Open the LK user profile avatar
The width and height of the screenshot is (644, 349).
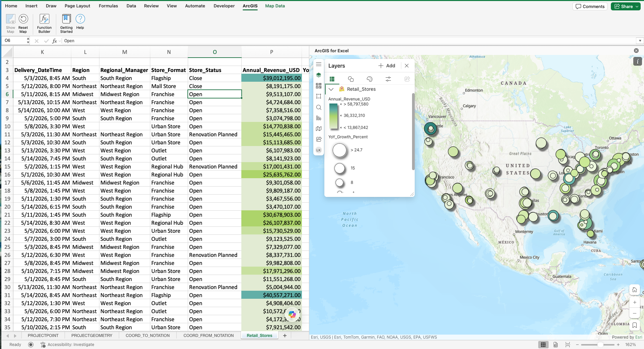tap(319, 150)
